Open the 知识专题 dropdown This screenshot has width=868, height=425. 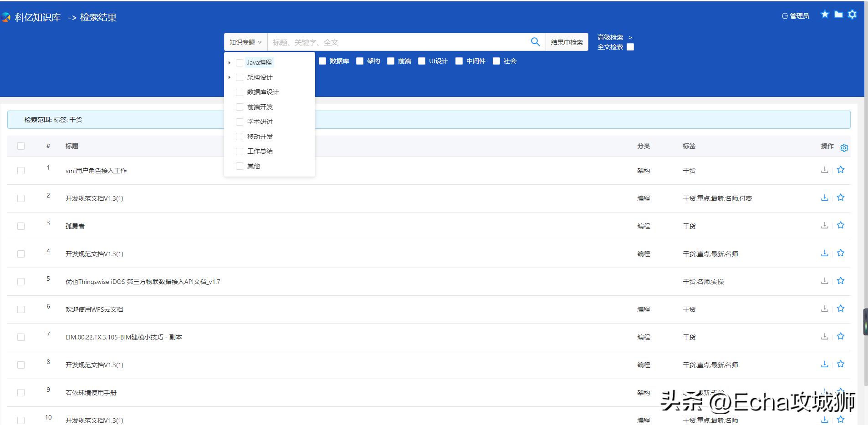[x=245, y=42]
